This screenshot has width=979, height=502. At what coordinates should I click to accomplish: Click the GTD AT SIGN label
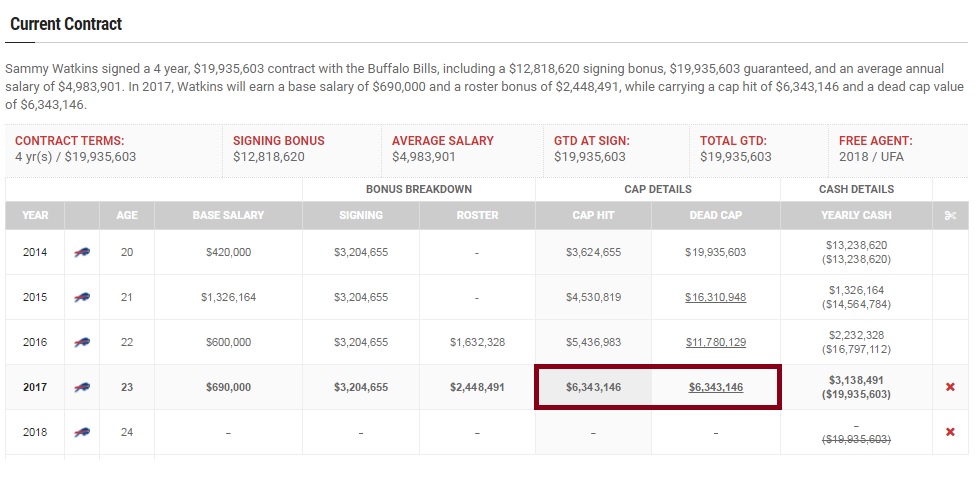(x=592, y=141)
